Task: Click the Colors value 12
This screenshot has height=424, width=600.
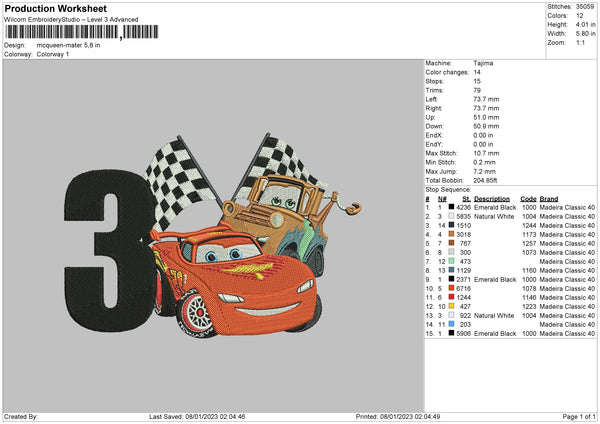Action: (580, 16)
